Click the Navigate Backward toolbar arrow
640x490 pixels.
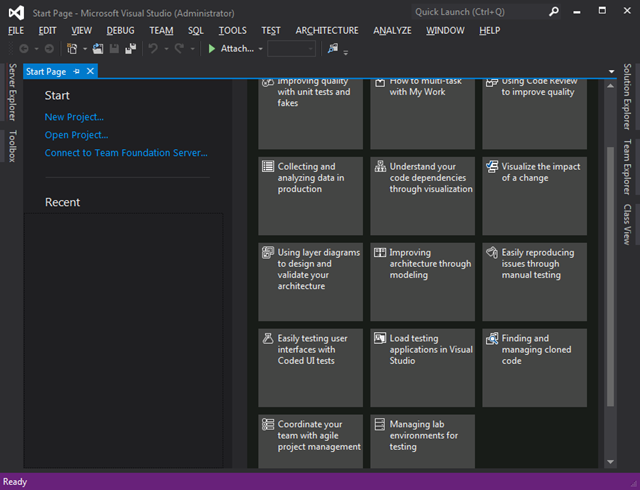[24, 48]
